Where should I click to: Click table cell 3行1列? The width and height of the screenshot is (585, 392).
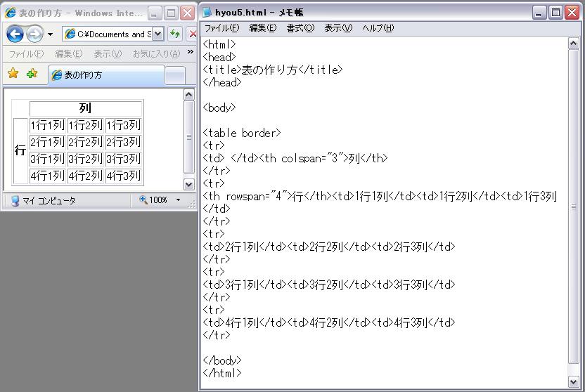click(48, 159)
